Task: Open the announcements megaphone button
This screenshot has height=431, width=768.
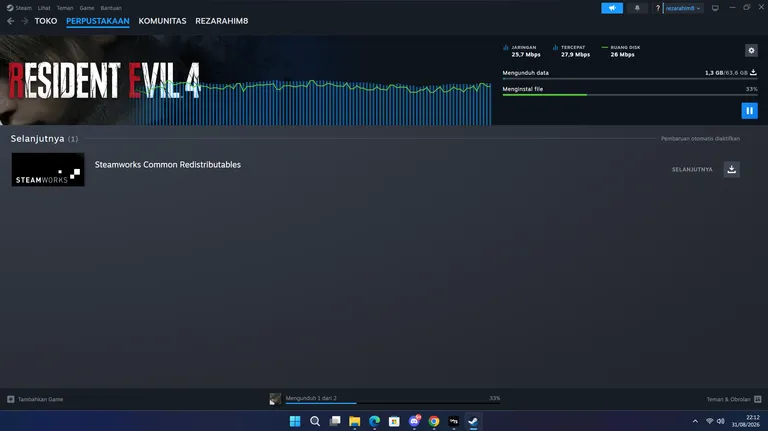Action: pyautogui.click(x=612, y=8)
